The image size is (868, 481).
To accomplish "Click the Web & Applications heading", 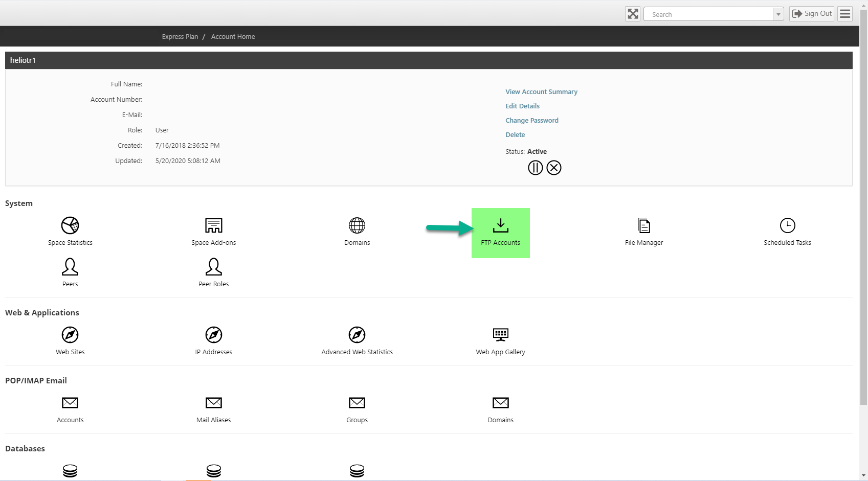I will (42, 313).
